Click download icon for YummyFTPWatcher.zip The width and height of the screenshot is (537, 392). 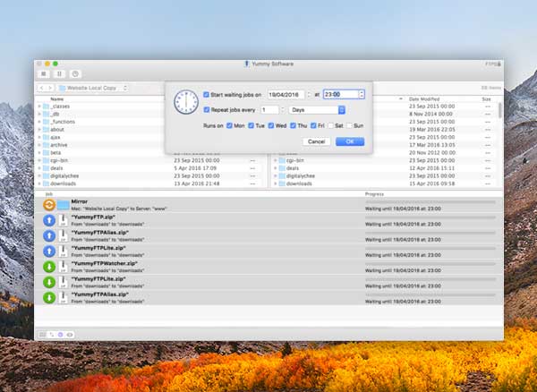49,267
